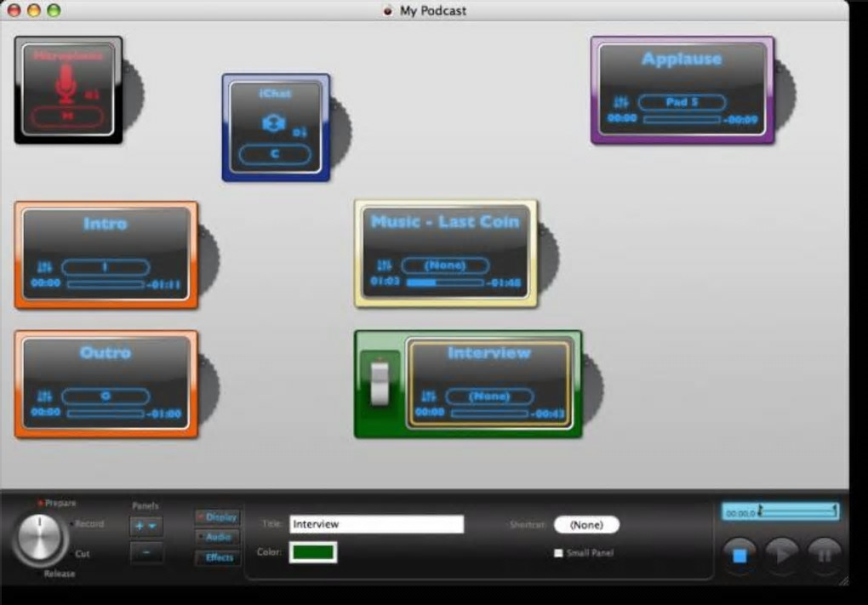
Task: Click the (None) shortcut pill in Music - Last Coin
Action: point(444,265)
